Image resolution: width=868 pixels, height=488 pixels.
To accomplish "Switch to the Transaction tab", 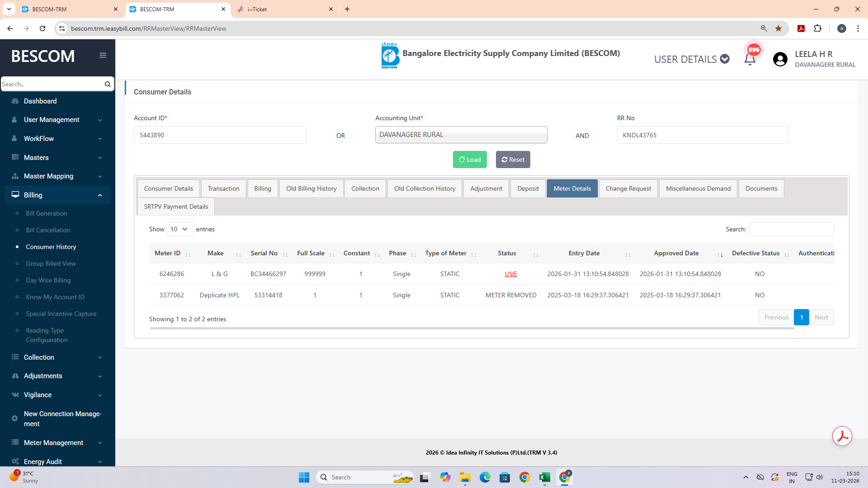I will [x=223, y=189].
